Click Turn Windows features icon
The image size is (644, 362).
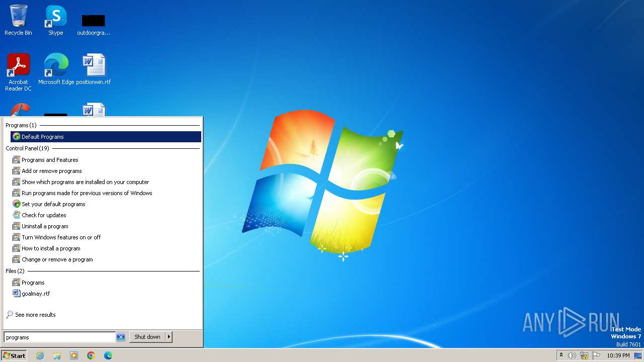(17, 237)
